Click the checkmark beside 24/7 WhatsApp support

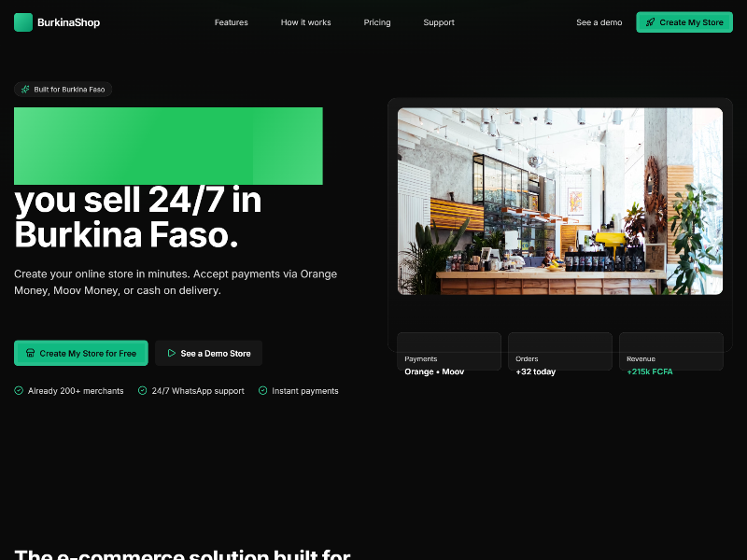click(142, 390)
